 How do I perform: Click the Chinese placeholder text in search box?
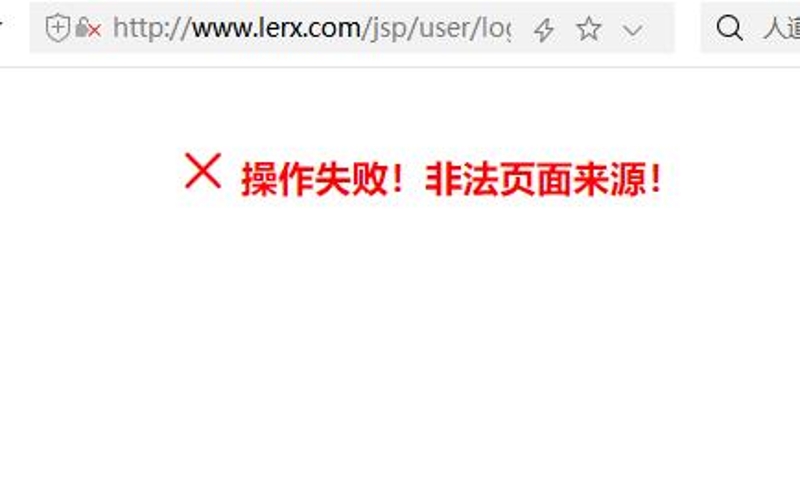click(781, 28)
